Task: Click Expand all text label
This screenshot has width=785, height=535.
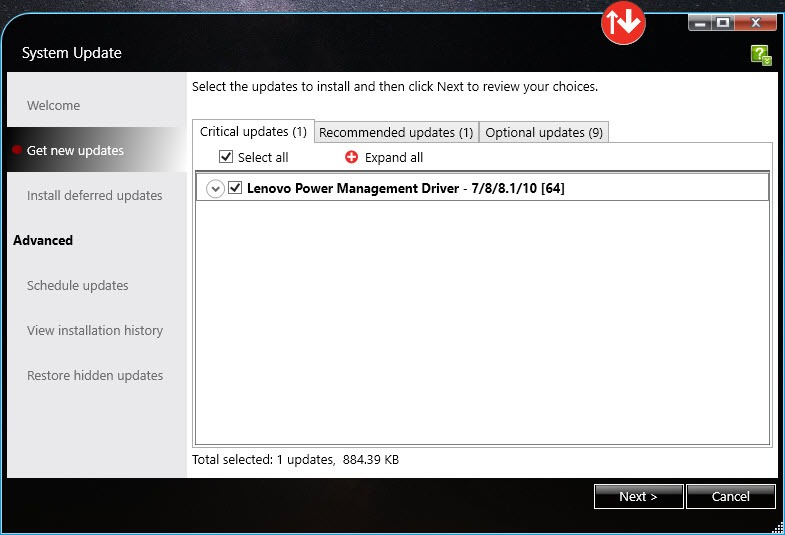Action: (x=394, y=158)
